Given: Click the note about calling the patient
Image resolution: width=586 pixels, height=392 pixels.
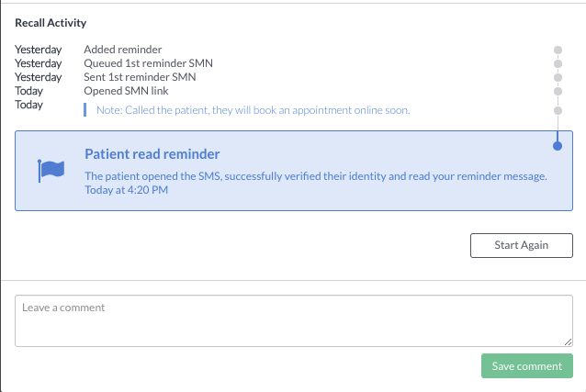Looking at the screenshot, I should 253,110.
